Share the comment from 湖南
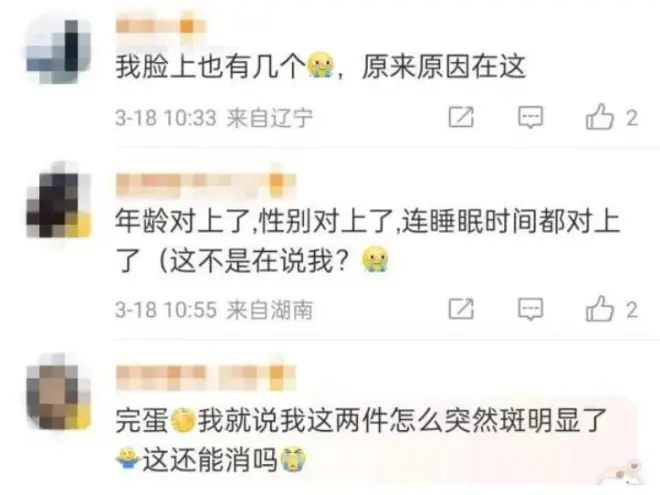This screenshot has height=495, width=660. (461, 309)
